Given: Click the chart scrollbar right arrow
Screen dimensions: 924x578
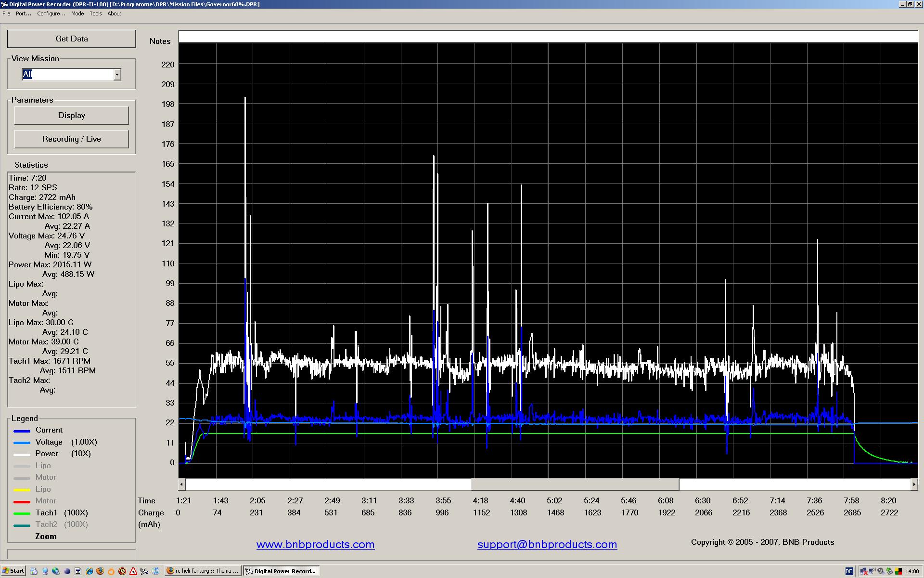Looking at the screenshot, I should tap(914, 485).
